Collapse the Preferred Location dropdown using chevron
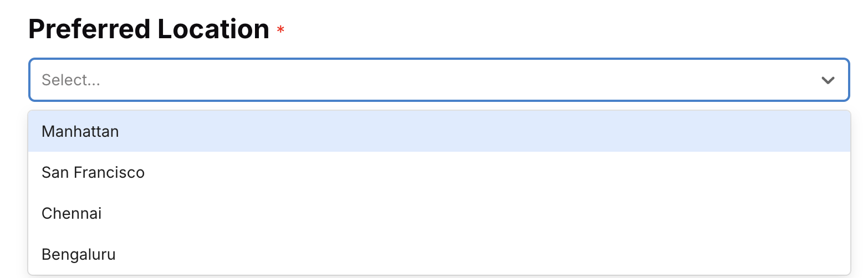 coord(828,80)
